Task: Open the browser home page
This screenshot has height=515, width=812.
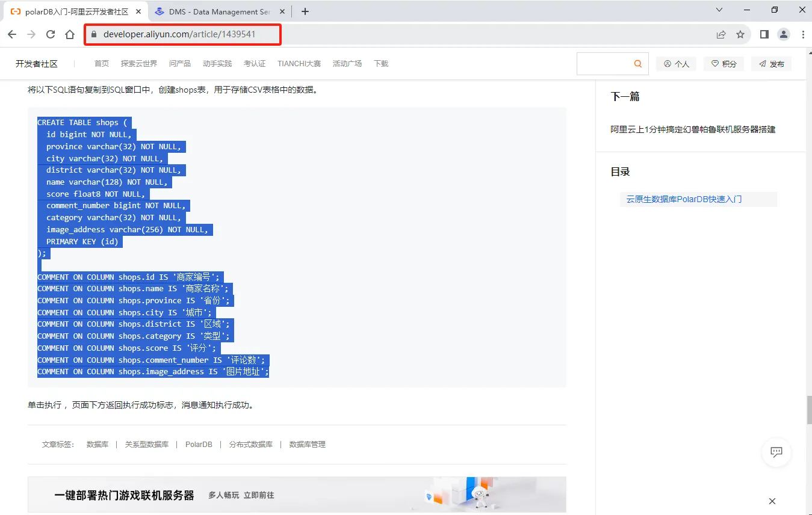Action: tap(70, 34)
